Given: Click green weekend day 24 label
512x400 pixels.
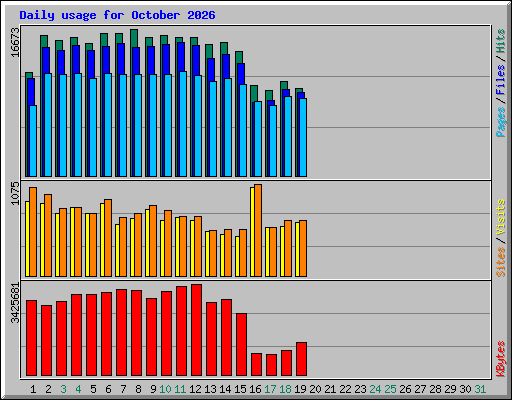Looking at the screenshot, I should coord(375,389).
